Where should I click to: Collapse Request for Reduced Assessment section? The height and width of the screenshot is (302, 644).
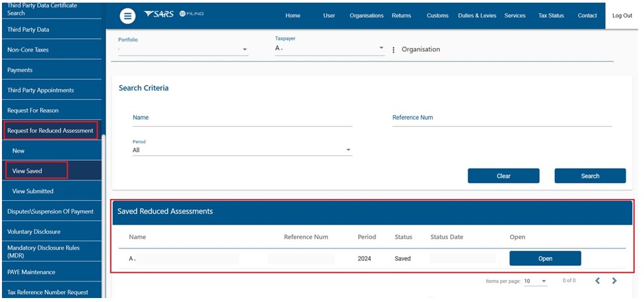point(51,130)
